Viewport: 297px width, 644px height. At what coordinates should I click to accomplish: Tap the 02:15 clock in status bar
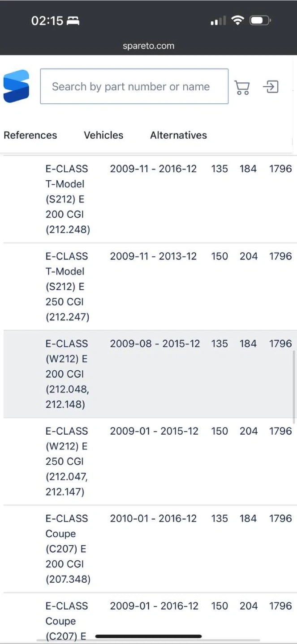(x=47, y=21)
